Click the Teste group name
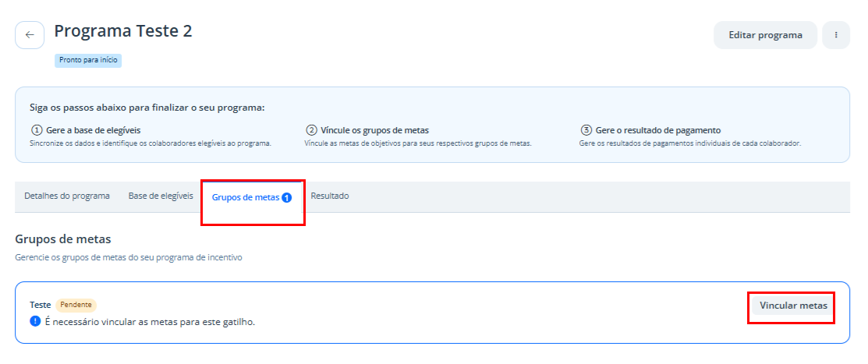This screenshot has height=364, width=868. click(x=41, y=305)
